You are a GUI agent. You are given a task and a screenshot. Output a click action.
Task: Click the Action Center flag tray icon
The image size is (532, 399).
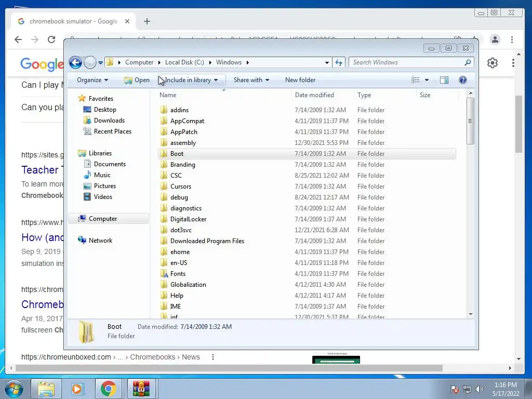coord(455,389)
